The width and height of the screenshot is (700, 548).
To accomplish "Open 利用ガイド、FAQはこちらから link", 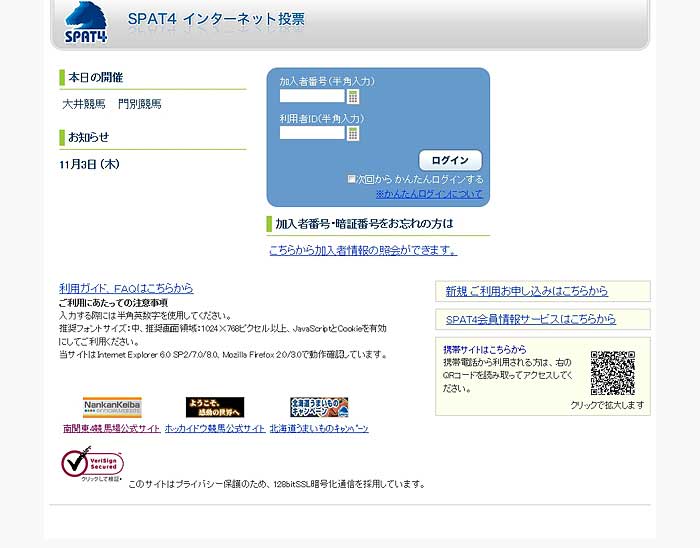I will pos(126,288).
